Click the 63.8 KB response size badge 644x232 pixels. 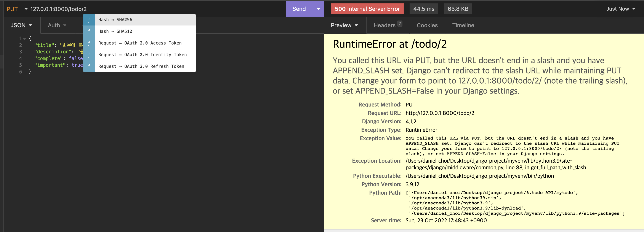coord(458,9)
